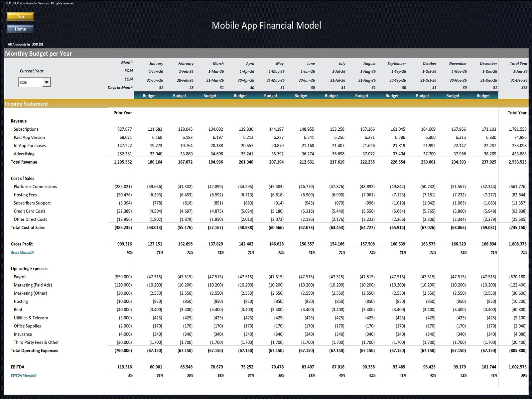Select the January Budget column header
The image size is (532, 399).
tap(149, 96)
